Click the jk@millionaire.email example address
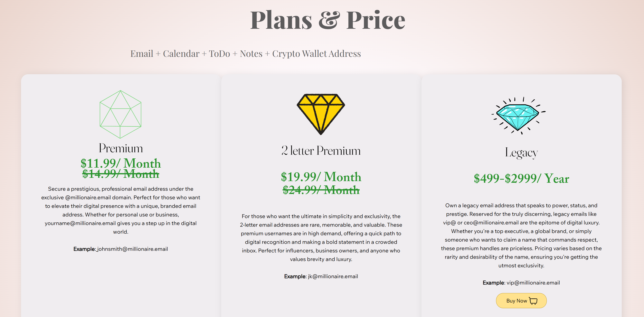 [x=333, y=276]
